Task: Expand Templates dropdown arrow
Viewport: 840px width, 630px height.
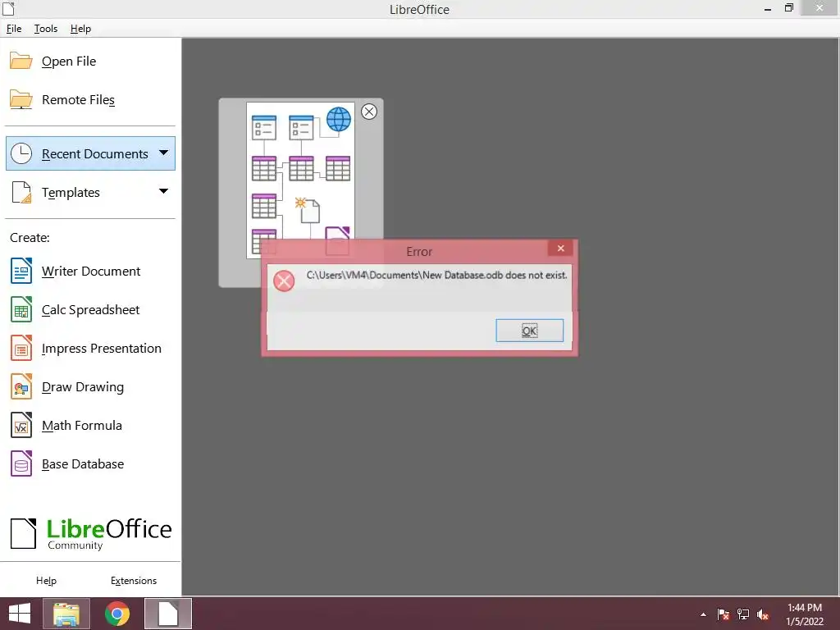Action: pos(163,190)
